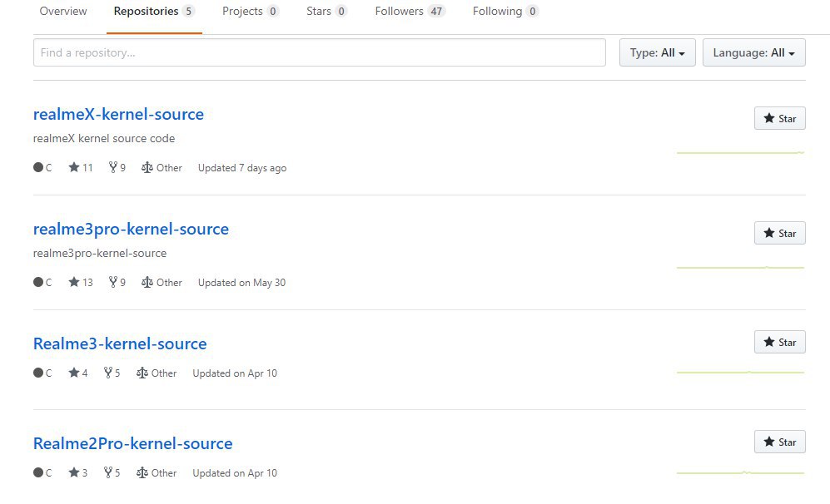Image resolution: width=830 pixels, height=504 pixels.
Task: Open the Overview tab
Action: pyautogui.click(x=63, y=11)
